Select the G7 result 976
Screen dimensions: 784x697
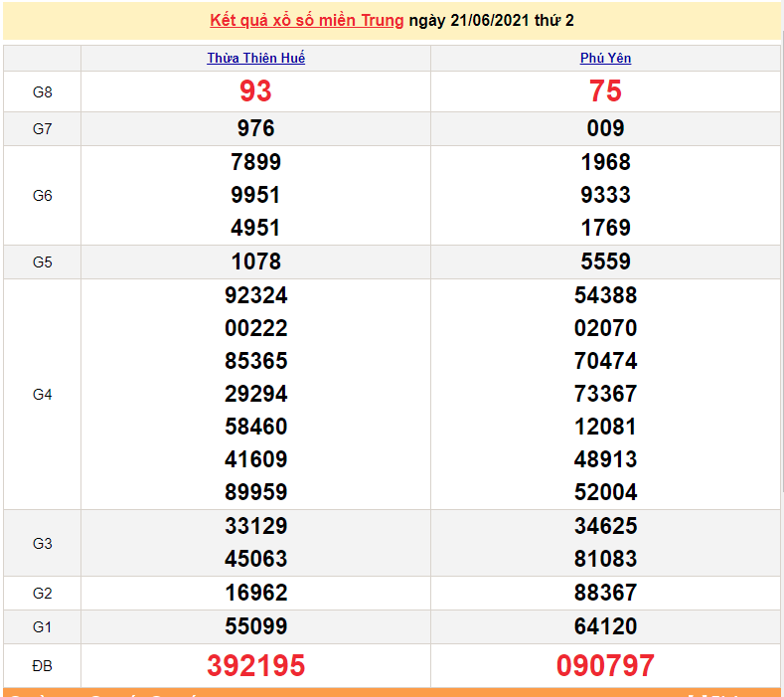[255, 128]
